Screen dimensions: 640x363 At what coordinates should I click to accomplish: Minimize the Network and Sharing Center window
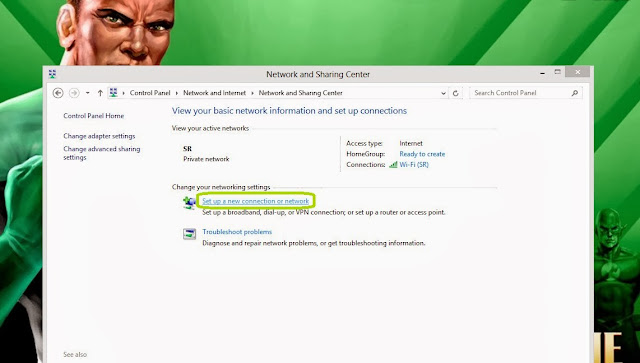point(542,73)
